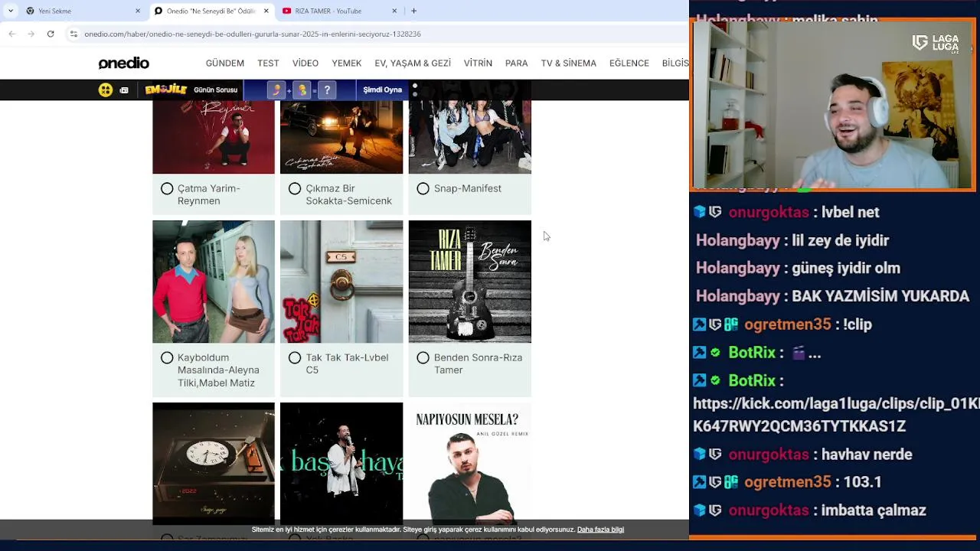Screen dimensions: 980x551
Task: Switch to the Yeni Sekme tab
Action: coord(83,11)
